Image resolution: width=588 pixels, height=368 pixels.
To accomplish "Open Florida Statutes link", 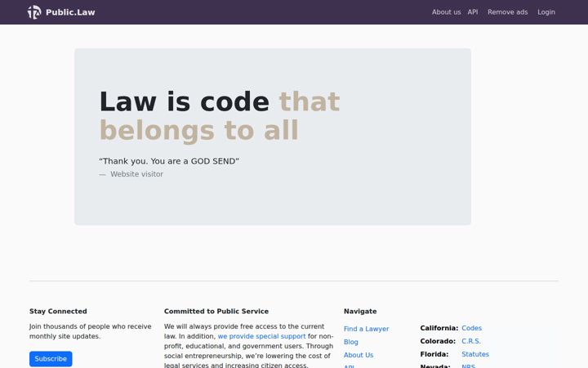I will (x=475, y=354).
